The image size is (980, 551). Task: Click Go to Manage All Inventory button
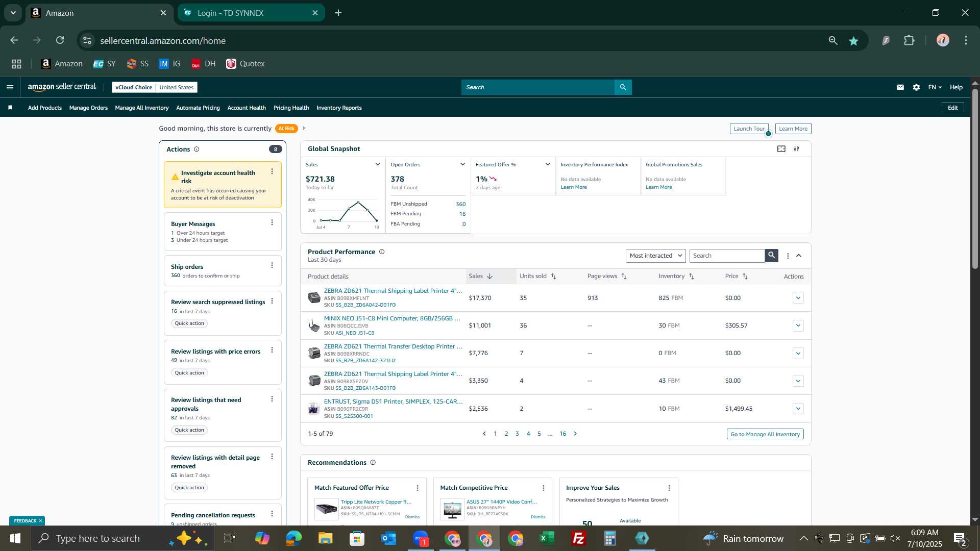[765, 434]
